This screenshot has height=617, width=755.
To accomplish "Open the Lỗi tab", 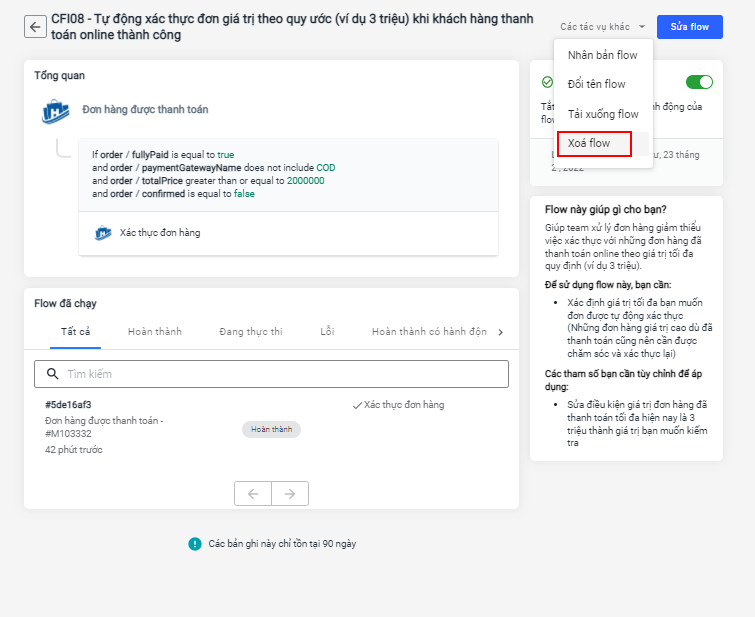I will pyautogui.click(x=327, y=331).
